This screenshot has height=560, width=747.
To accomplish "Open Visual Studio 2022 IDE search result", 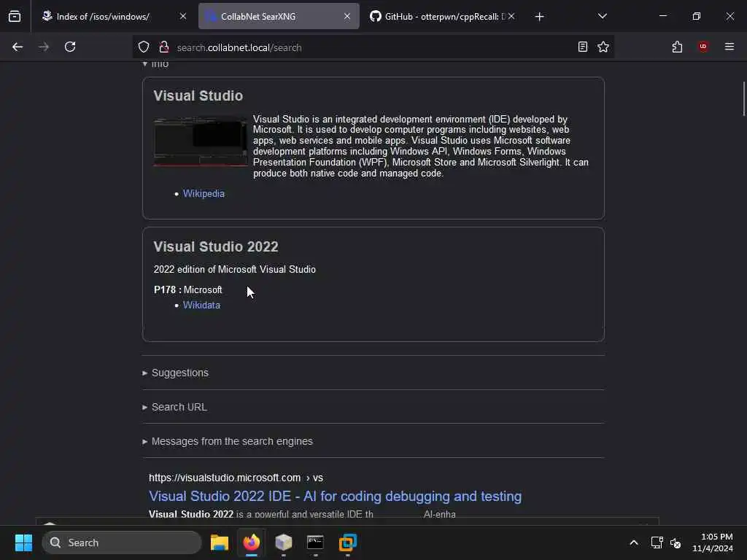I will tap(335, 496).
